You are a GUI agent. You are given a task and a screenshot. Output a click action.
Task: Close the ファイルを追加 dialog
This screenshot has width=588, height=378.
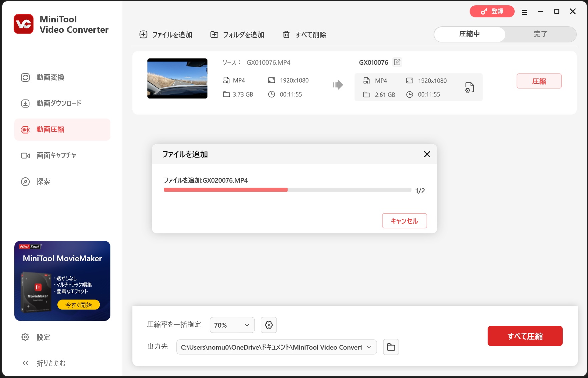427,154
